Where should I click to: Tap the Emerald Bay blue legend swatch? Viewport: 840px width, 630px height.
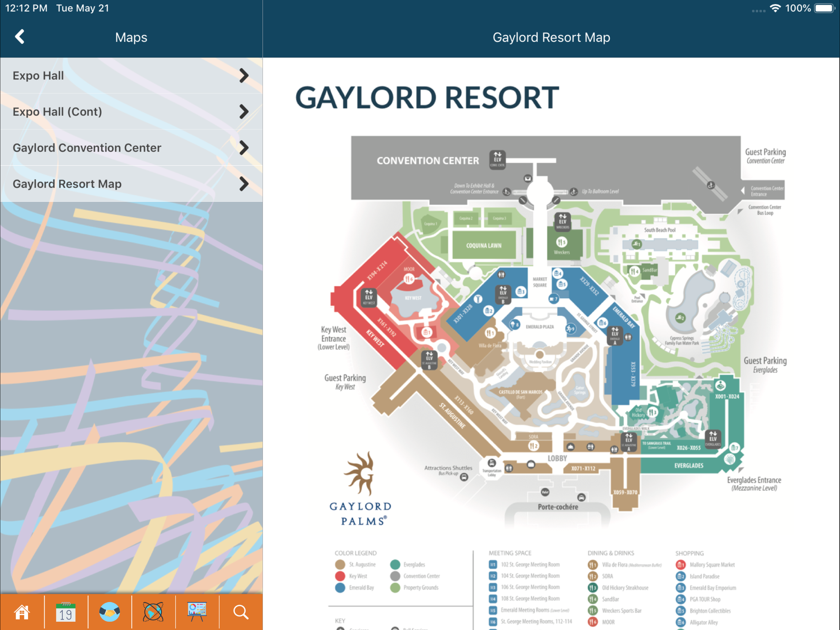[x=340, y=588]
